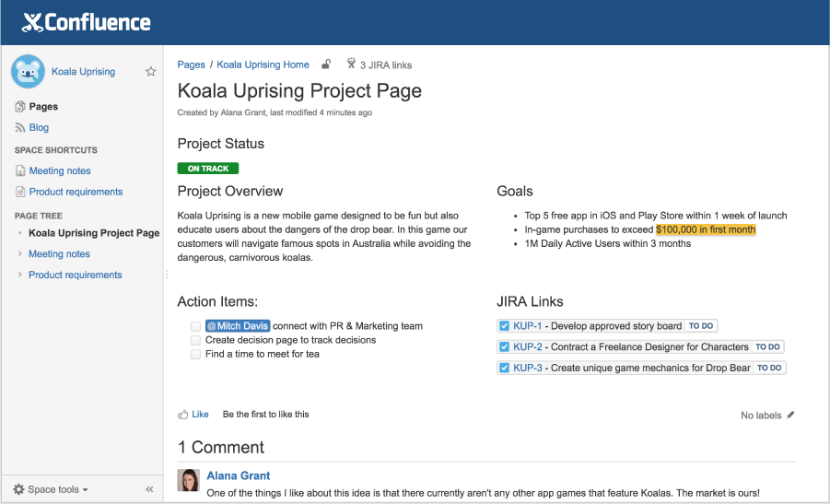Open Alana Grant's profile from comment
Viewport: 830px width, 504px height.
click(239, 475)
